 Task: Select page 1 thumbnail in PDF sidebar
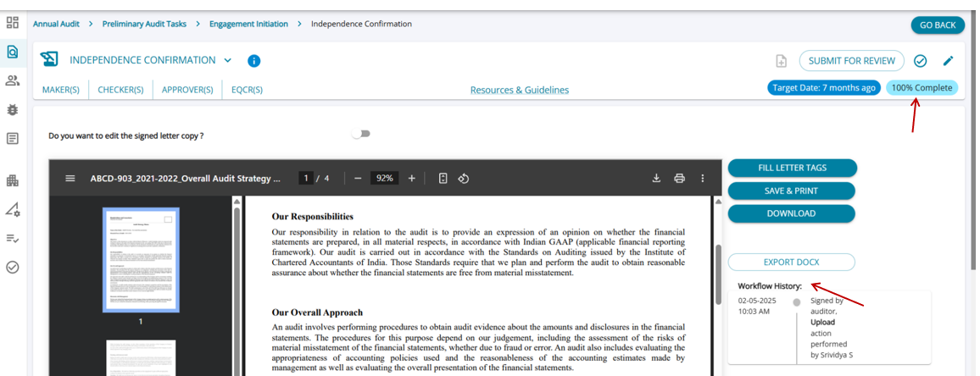[141, 260]
